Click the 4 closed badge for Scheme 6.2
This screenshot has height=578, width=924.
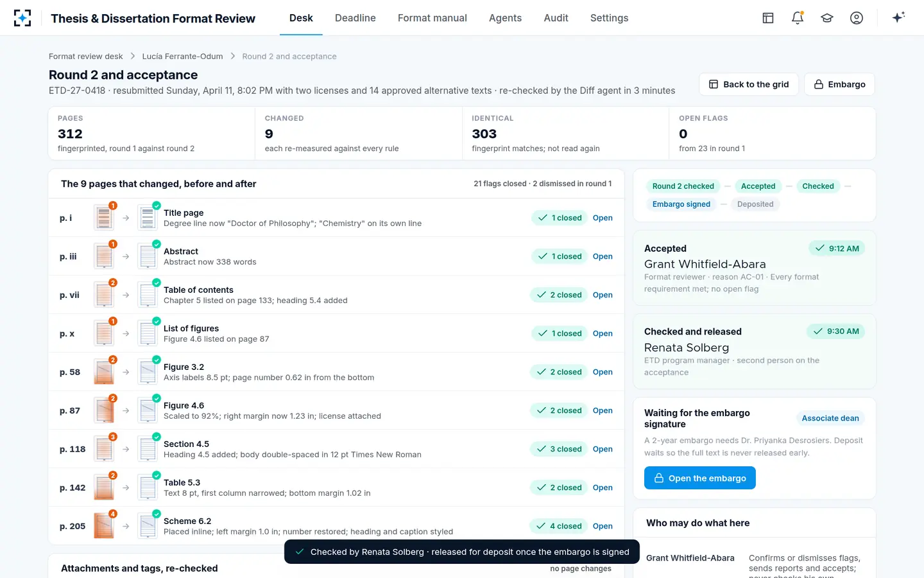(x=559, y=526)
